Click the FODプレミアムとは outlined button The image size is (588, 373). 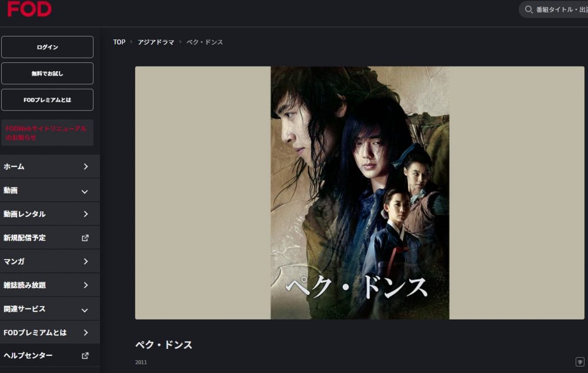(47, 100)
